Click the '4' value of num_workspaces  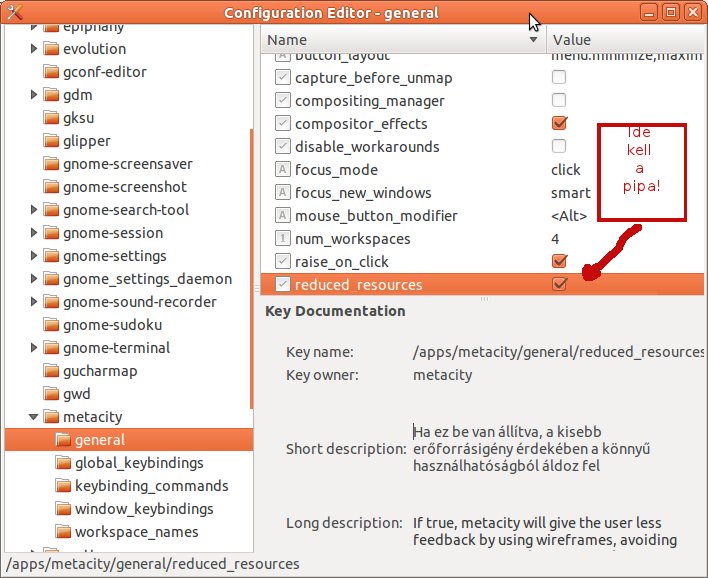pos(555,238)
